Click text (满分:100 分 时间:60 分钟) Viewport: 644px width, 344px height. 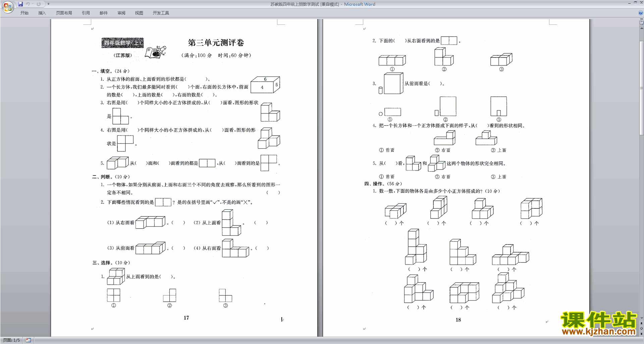pos(216,55)
